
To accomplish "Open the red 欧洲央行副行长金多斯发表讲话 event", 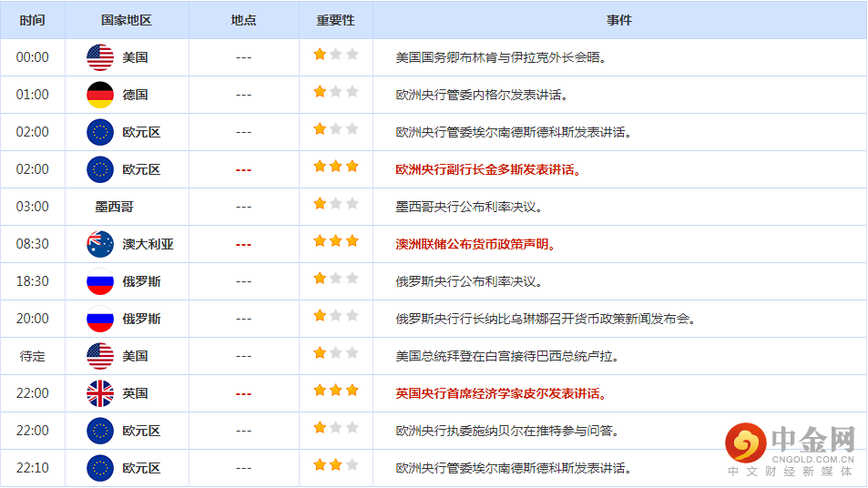I will (488, 169).
